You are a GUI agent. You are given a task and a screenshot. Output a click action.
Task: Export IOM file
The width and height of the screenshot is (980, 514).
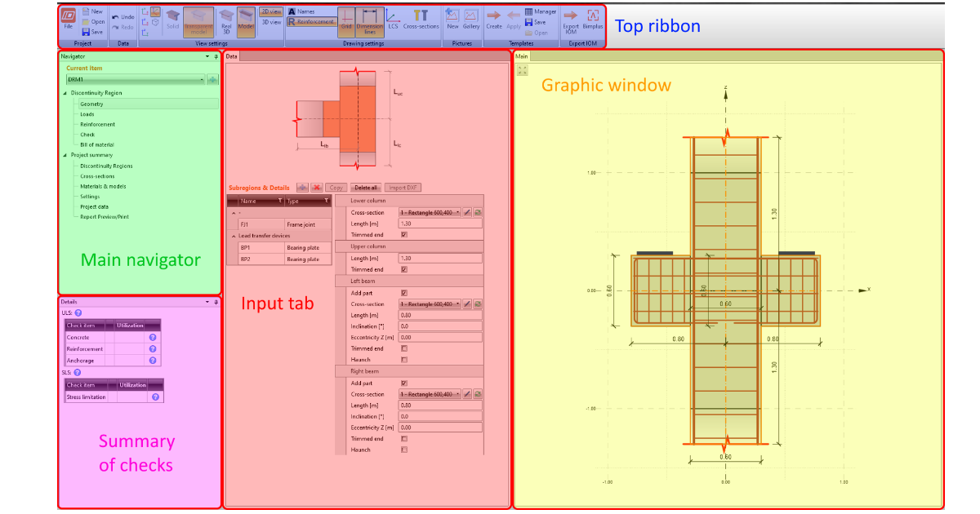click(571, 20)
